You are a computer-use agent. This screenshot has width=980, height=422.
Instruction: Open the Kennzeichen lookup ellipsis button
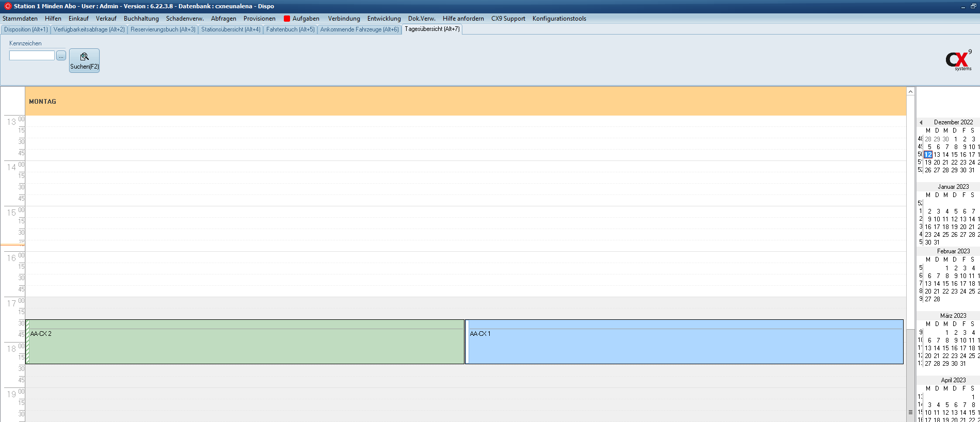point(61,56)
